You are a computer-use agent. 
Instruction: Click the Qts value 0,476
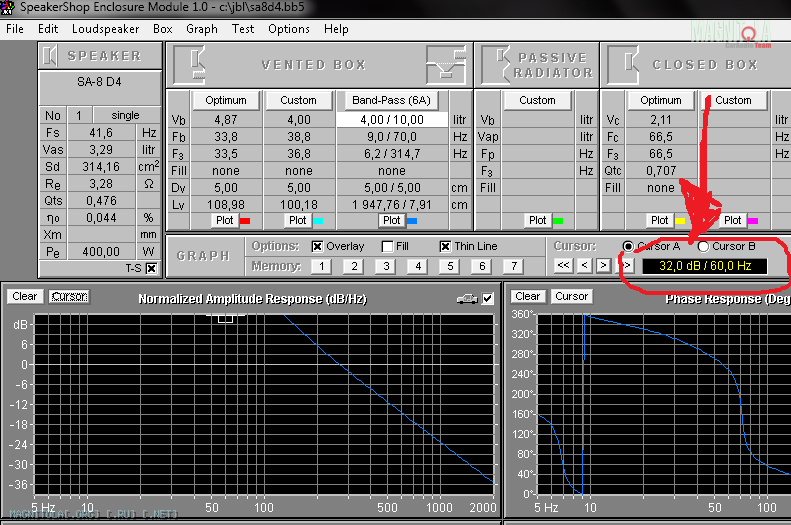101,201
